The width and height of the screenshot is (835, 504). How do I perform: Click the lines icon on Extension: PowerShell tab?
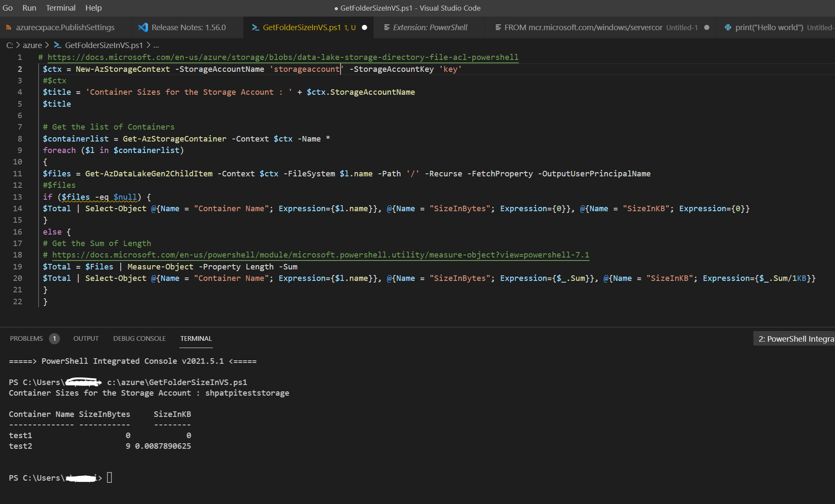[387, 27]
